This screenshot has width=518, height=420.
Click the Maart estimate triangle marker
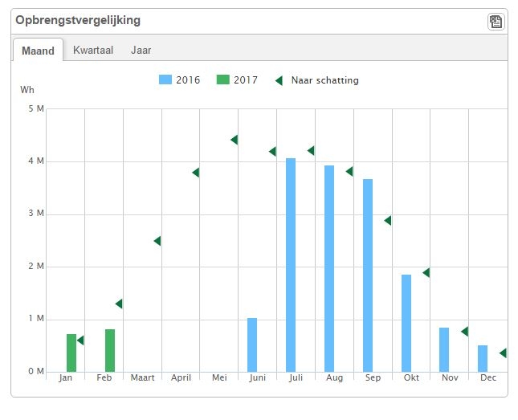[157, 241]
